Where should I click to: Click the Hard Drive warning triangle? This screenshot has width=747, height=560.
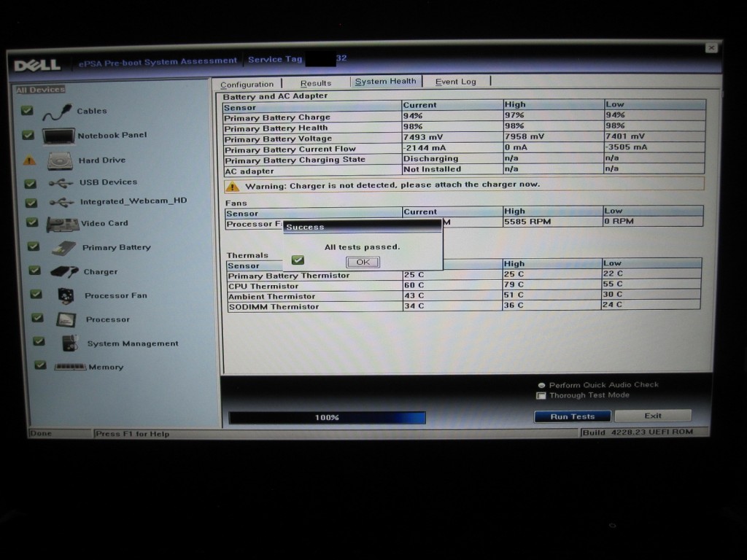(29, 160)
